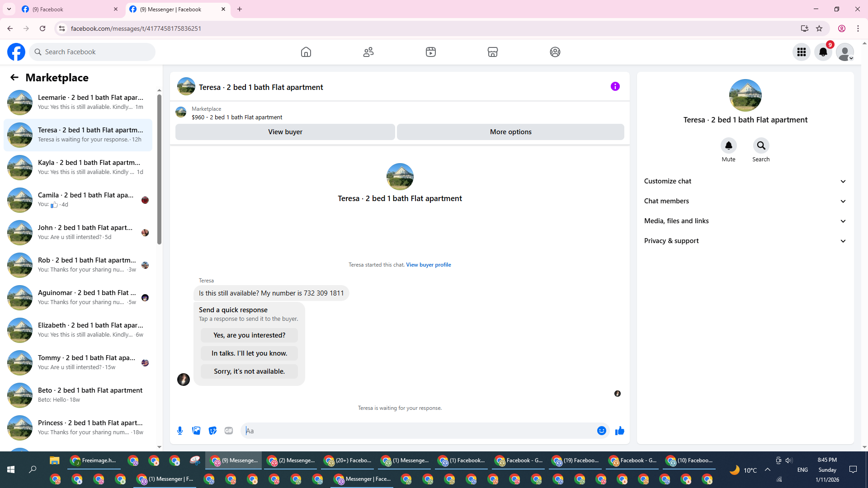Click the browser address bar URL
This screenshot has height=488, width=868.
136,28
